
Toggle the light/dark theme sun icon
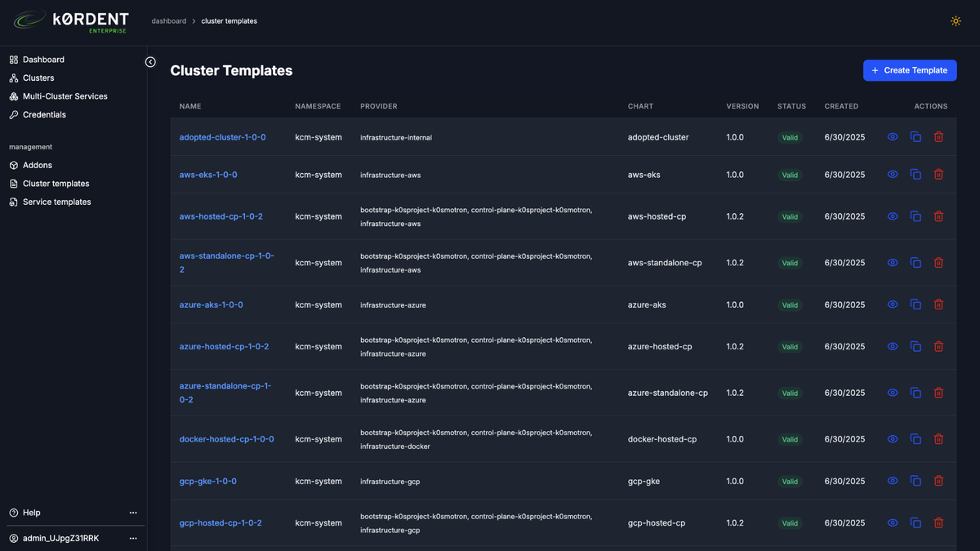point(955,21)
